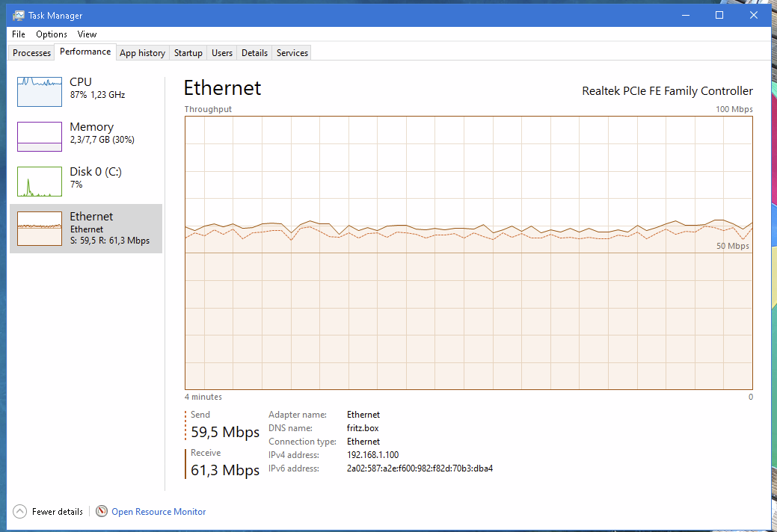
Task: Maximize the Task Manager window
Action: coord(719,15)
